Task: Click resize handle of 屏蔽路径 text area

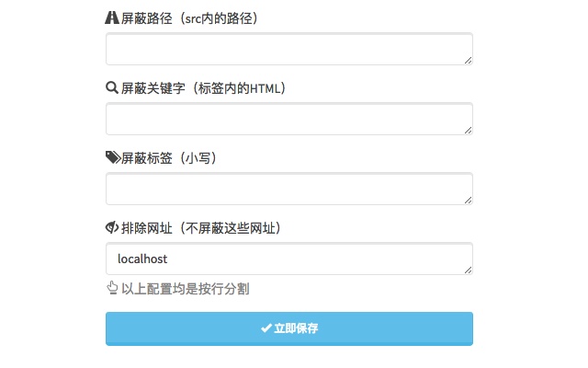Action: point(468,60)
